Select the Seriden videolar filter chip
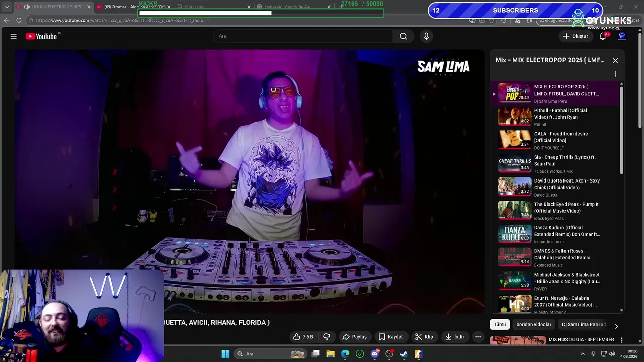The width and height of the screenshot is (644, 362). point(534,324)
